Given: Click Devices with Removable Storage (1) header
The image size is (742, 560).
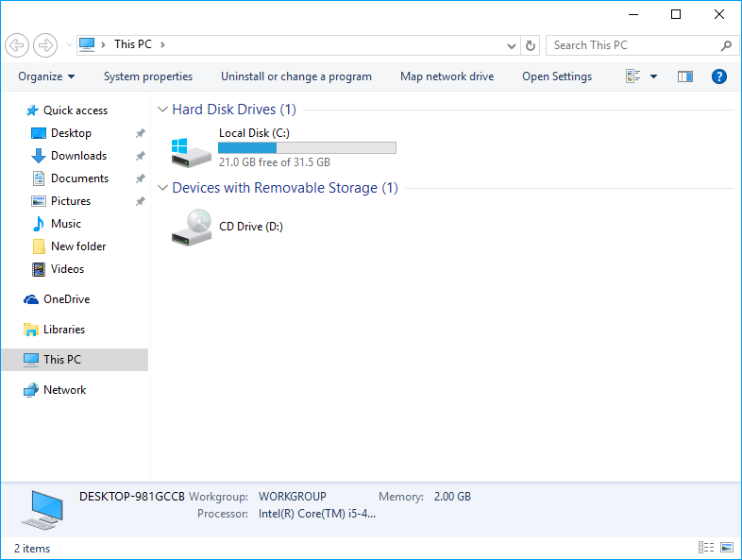Looking at the screenshot, I should [x=285, y=189].
